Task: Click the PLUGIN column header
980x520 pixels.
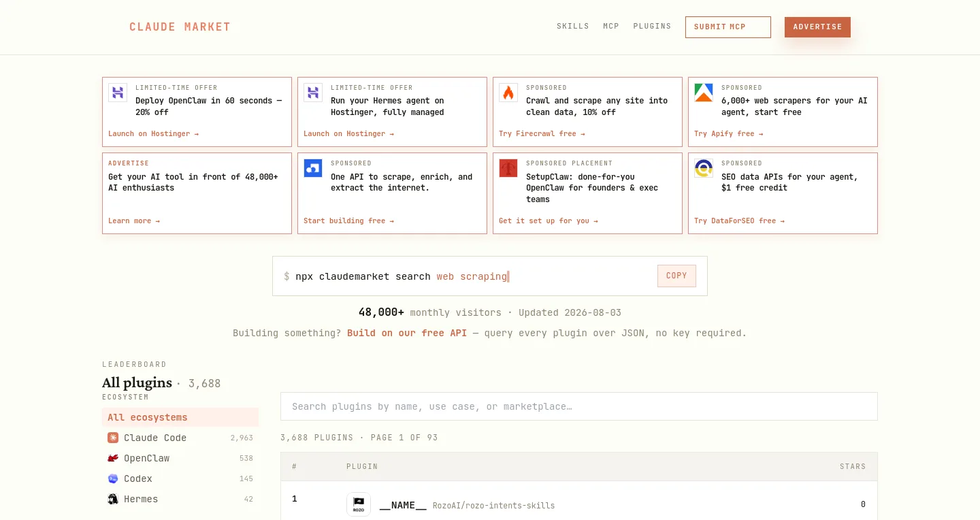Action: point(362,467)
